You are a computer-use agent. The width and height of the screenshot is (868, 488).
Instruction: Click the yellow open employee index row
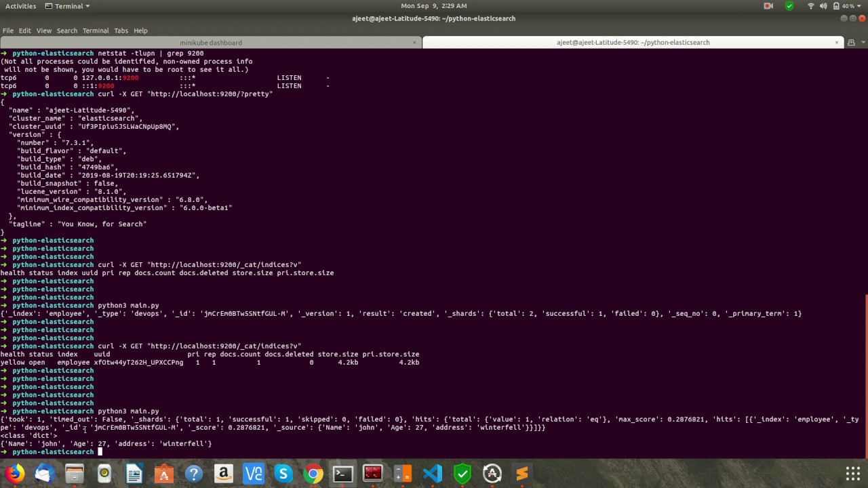tap(210, 362)
